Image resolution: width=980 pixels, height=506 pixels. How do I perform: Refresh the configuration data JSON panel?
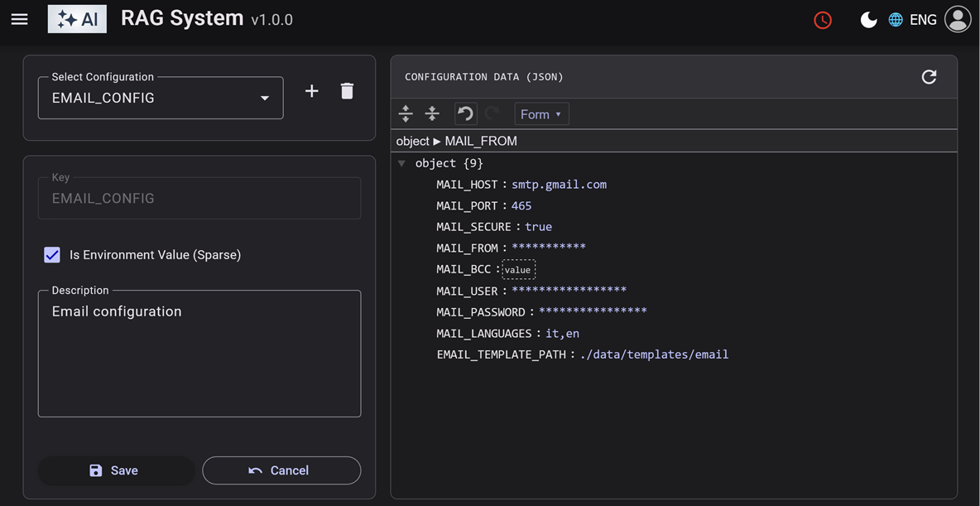pyautogui.click(x=929, y=77)
